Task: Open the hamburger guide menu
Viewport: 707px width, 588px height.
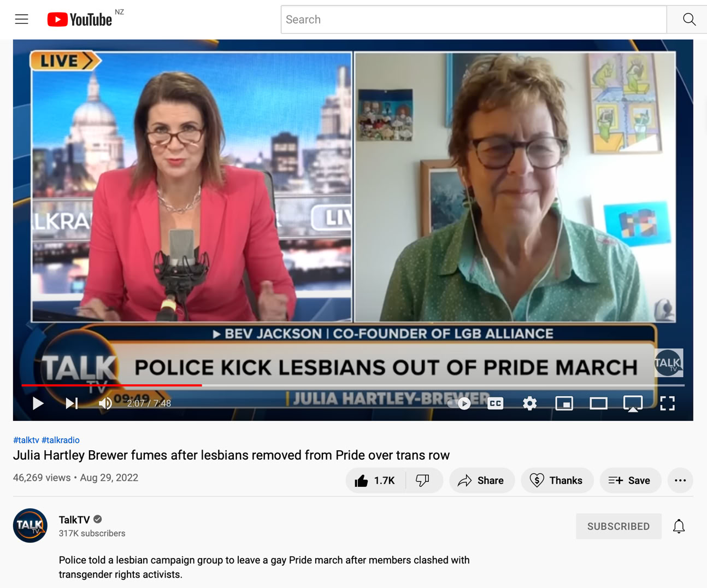Action: 22,20
